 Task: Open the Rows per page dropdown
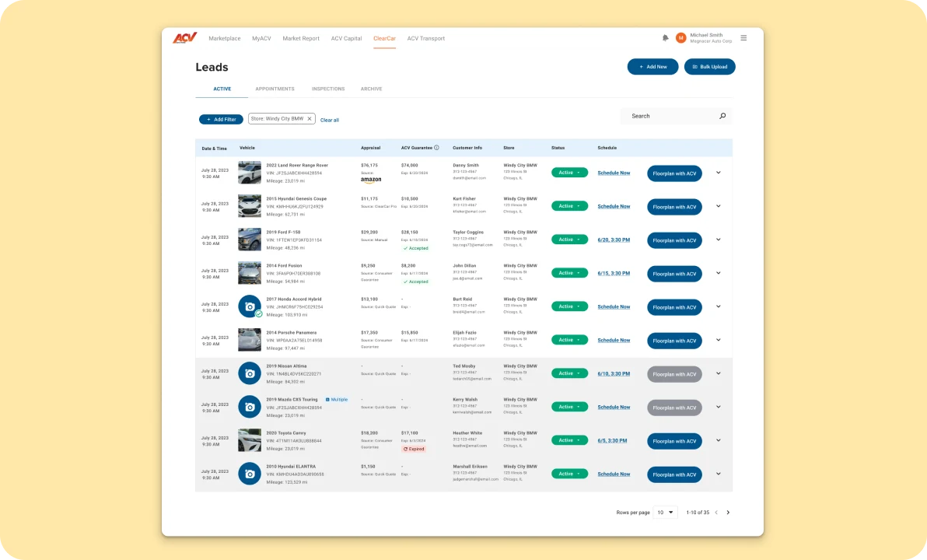[x=665, y=513]
